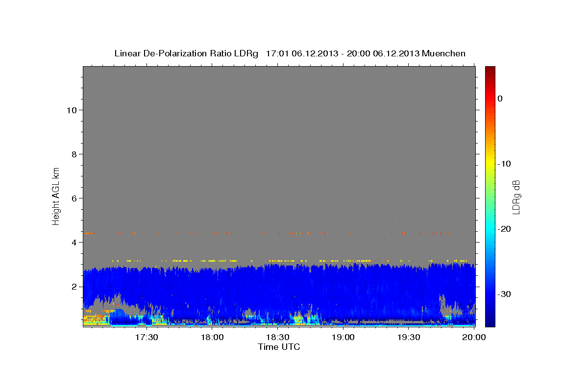Image resolution: width=588 pixels, height=392 pixels.
Task: Click the 18:00 time tick label
Action: [x=212, y=338]
